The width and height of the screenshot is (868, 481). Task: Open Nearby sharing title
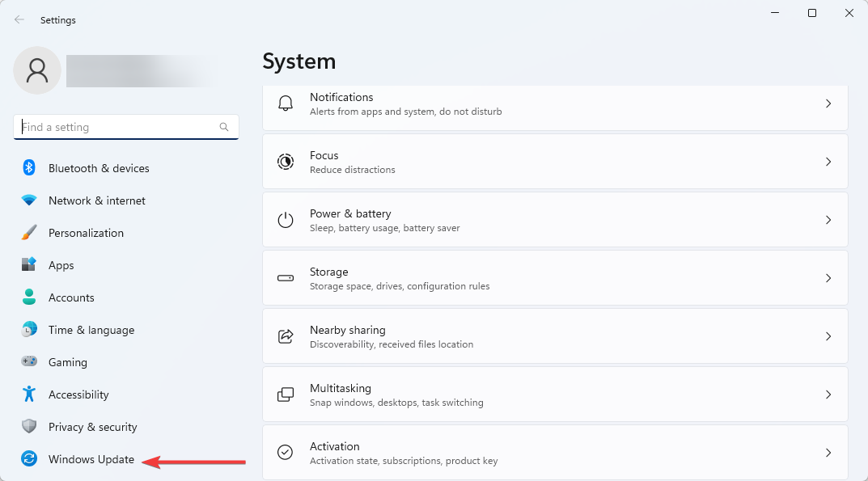click(348, 330)
